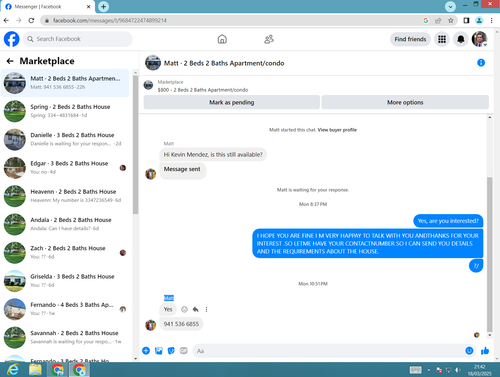Open the Facebook logo home link

tap(12, 39)
